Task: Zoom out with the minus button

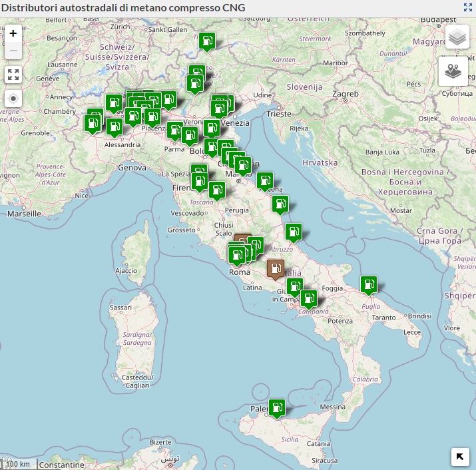Action: (13, 51)
